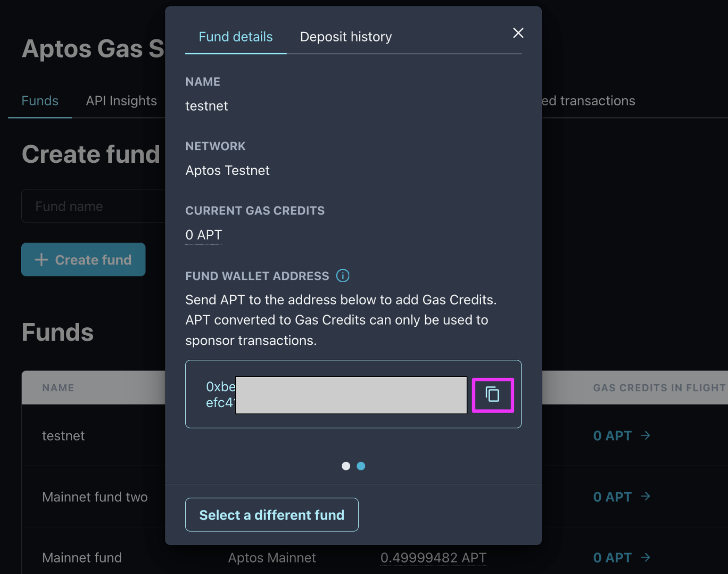
Task: Click the Mainnet fund row name
Action: (x=82, y=558)
